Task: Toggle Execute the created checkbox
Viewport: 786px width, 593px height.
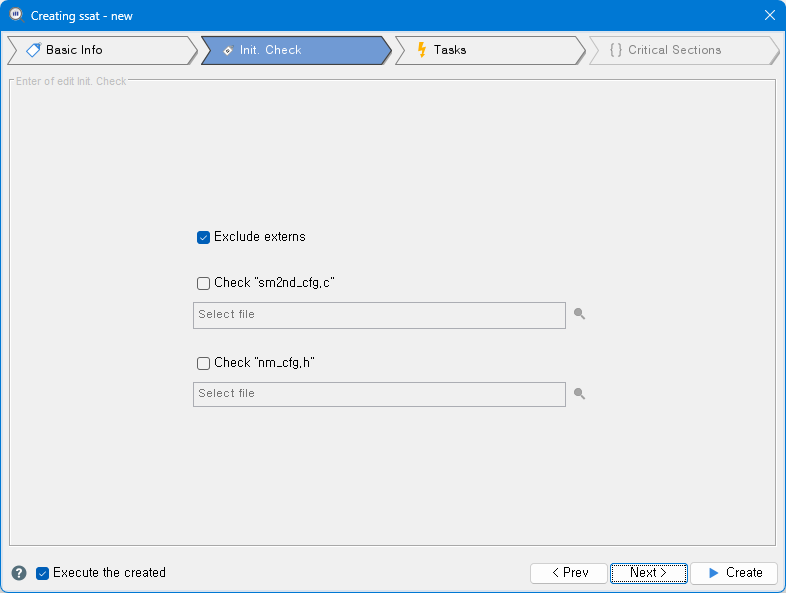Action: (43, 573)
